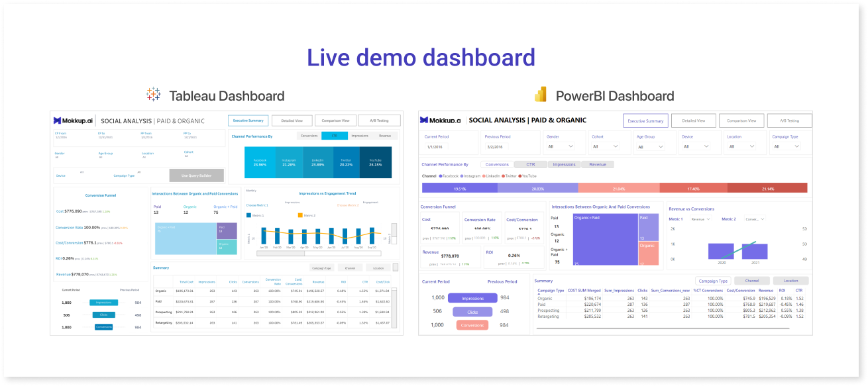Click Facebook 23.96% tile in Tableau chart

coord(260,162)
